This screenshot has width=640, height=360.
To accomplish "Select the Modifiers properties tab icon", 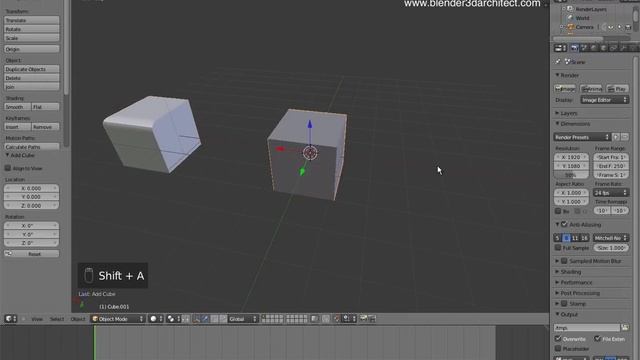I will pos(623,48).
